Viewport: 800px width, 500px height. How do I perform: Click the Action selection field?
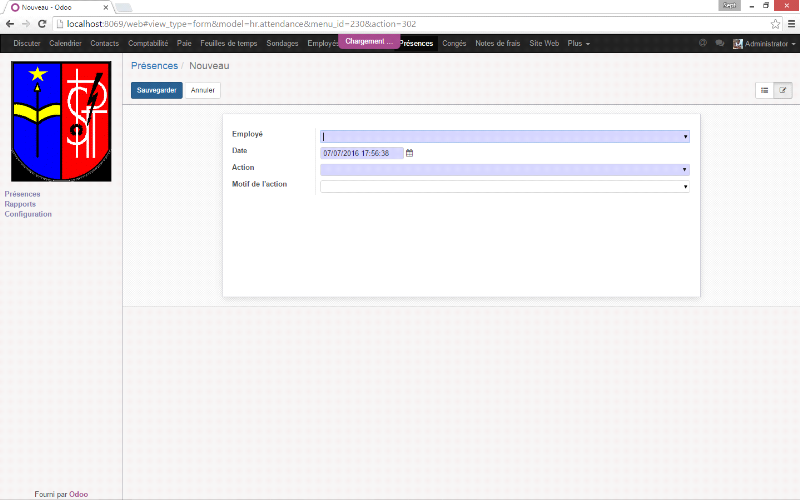point(505,169)
